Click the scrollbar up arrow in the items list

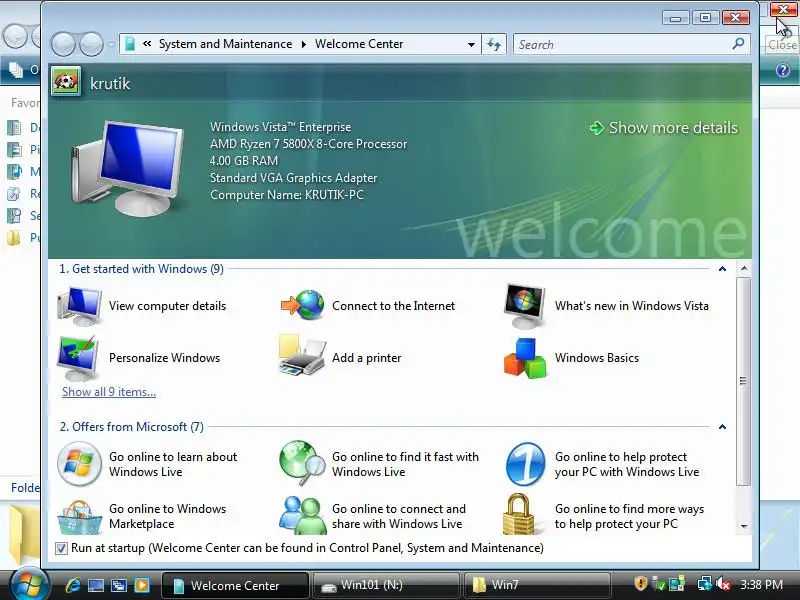tap(744, 268)
